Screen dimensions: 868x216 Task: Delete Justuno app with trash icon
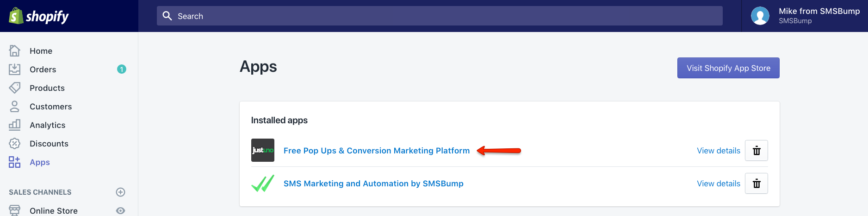(756, 151)
